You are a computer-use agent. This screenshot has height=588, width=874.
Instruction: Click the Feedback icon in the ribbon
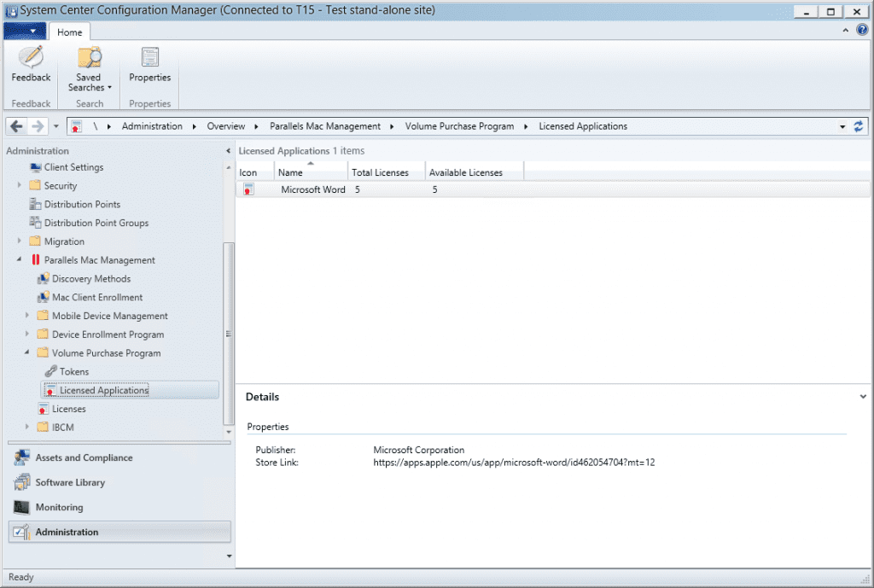[31, 58]
